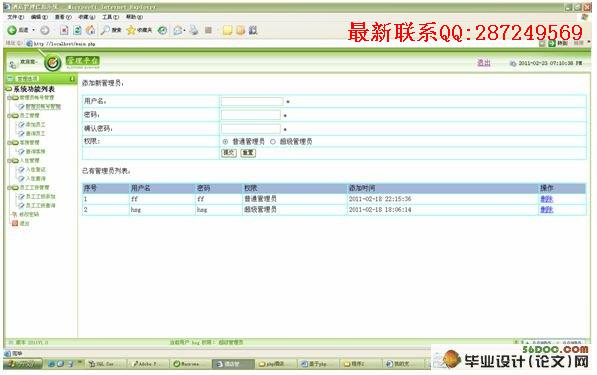Click the orange folder icon in toolbar
Image resolution: width=597 pixels, height=375 pixels.
[240, 30]
